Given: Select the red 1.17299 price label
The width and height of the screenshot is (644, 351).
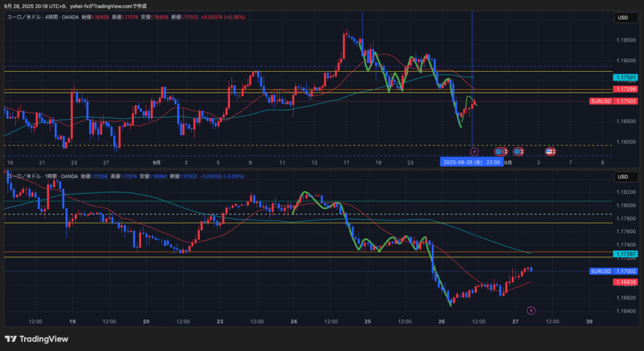Looking at the screenshot, I should pyautogui.click(x=626, y=89).
